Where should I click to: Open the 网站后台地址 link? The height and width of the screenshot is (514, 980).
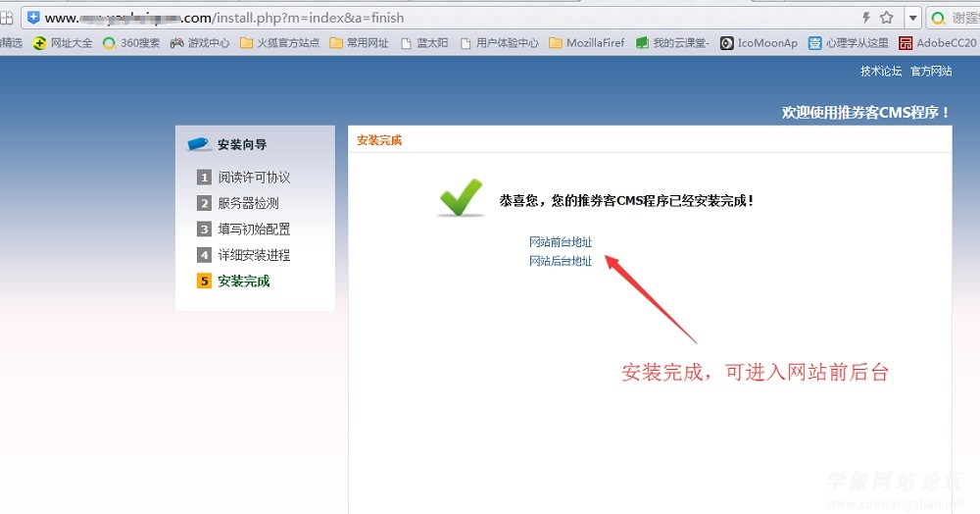(x=561, y=261)
